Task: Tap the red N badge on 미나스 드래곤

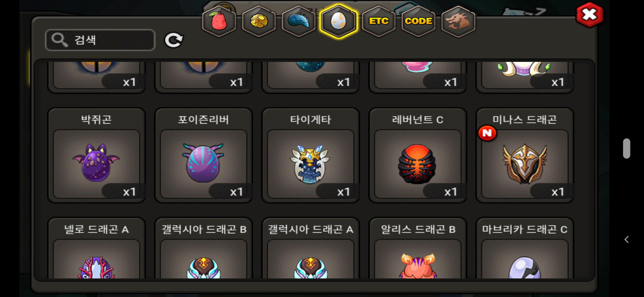Action: [487, 133]
